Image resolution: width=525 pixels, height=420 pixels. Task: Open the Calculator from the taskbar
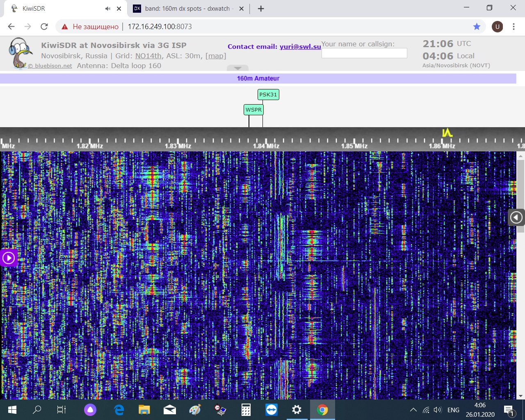[x=246, y=410]
